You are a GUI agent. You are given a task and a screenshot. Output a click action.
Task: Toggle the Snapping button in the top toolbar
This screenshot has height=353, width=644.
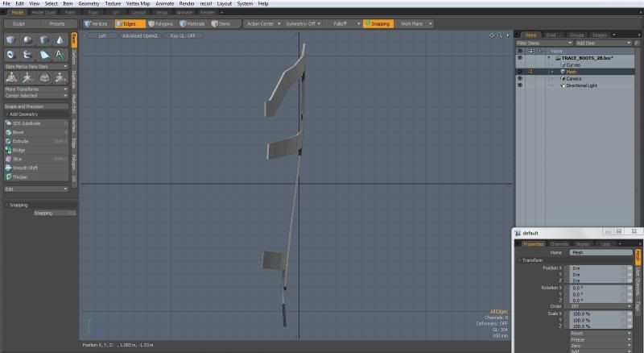coord(378,24)
